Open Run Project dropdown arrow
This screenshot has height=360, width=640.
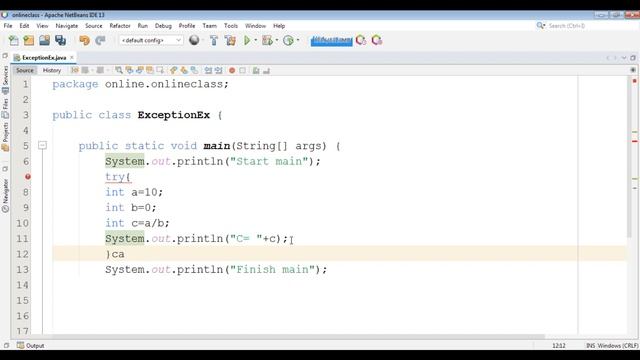pyautogui.click(x=256, y=40)
